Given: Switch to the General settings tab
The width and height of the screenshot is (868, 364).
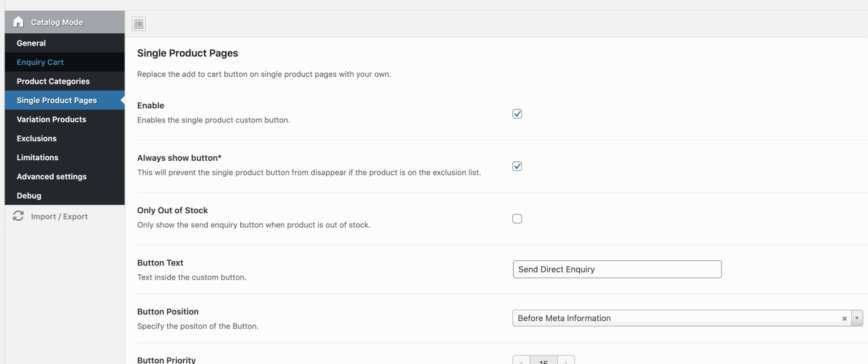Looking at the screenshot, I should click(x=31, y=43).
